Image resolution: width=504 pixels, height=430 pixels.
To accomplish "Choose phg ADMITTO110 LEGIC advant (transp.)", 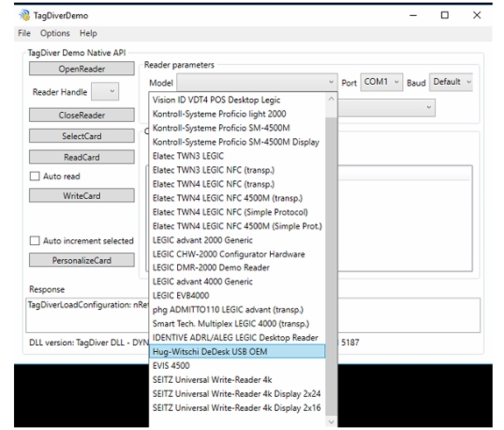I will 238,309.
